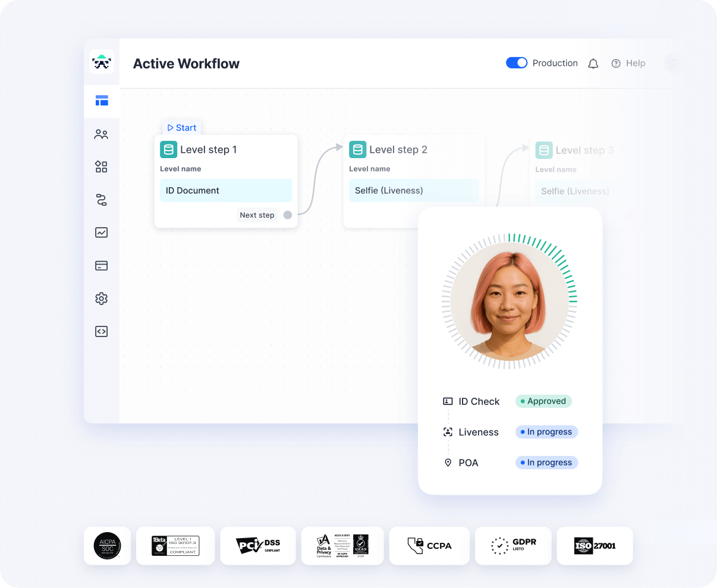The height and width of the screenshot is (588, 717).
Task: Click the Level step 2 title
Action: click(398, 150)
